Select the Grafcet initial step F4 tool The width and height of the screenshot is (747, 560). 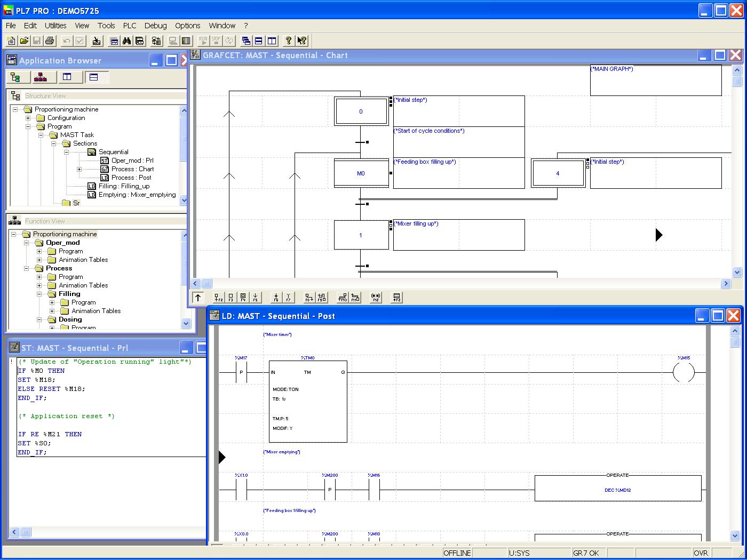click(x=243, y=298)
